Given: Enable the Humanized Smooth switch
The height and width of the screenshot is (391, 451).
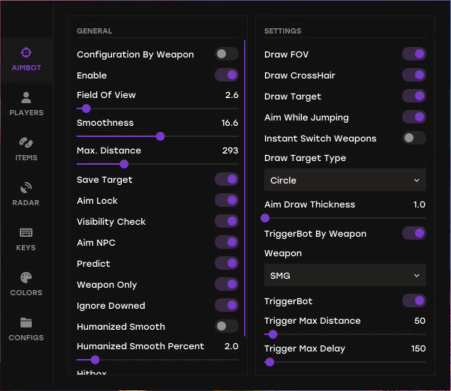Looking at the screenshot, I should click(x=227, y=326).
